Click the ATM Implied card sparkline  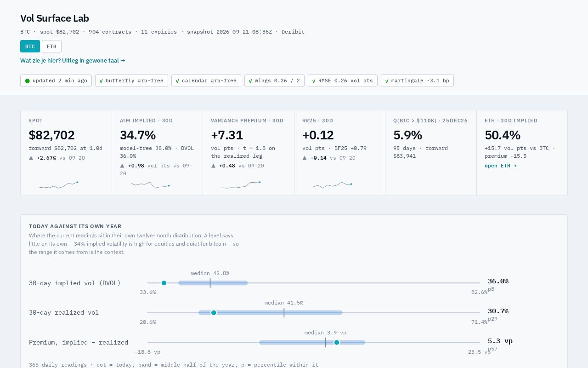(150, 185)
